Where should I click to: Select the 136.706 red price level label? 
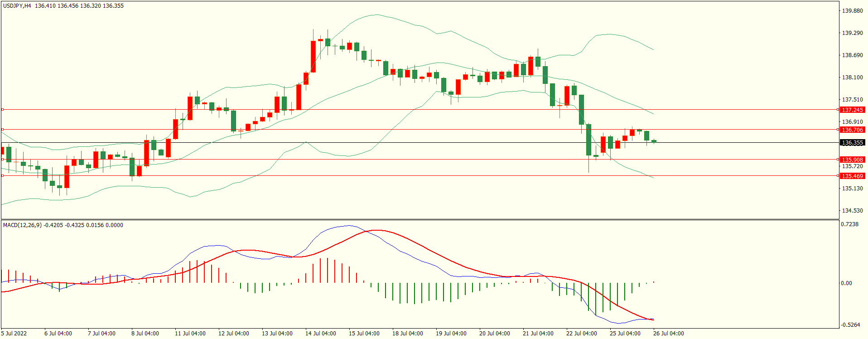[x=852, y=130]
